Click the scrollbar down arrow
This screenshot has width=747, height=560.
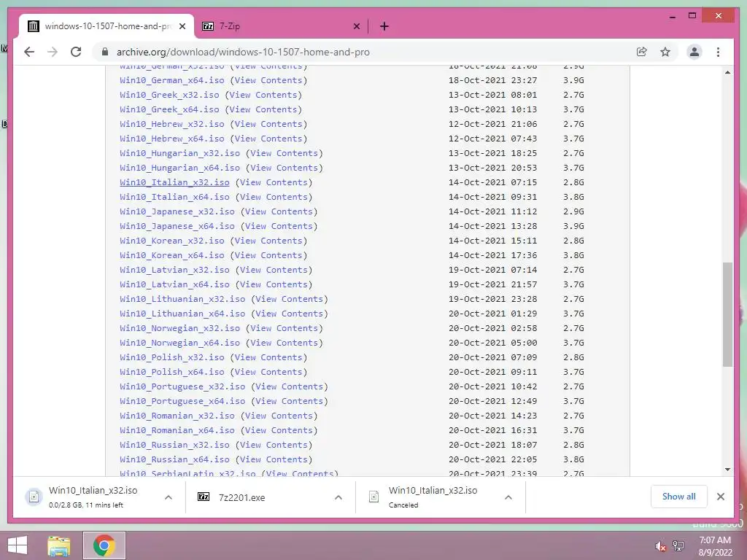[x=727, y=470]
